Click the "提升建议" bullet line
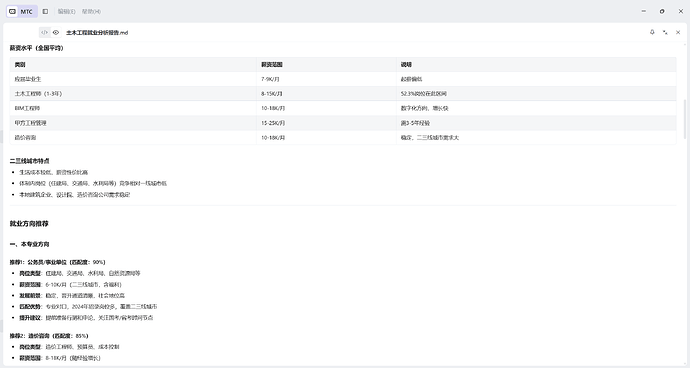The width and height of the screenshot is (690, 368). [x=86, y=317]
